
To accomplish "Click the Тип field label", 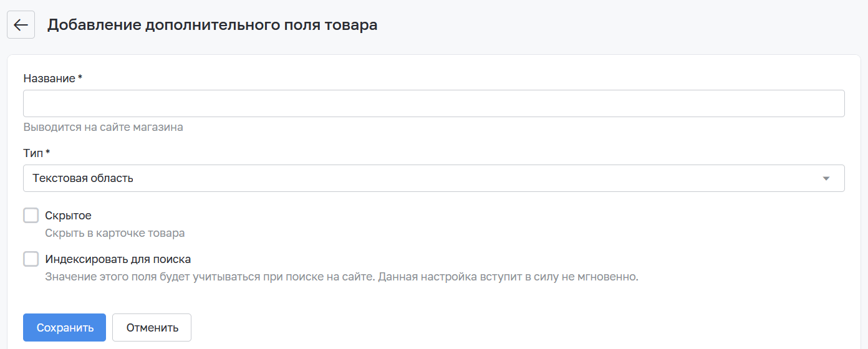I will click(34, 153).
